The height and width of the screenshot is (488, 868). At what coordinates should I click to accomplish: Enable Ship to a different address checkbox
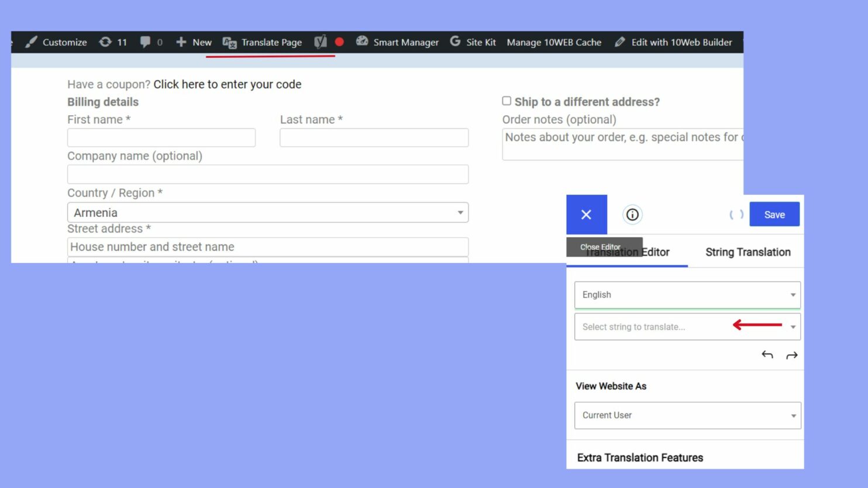507,101
